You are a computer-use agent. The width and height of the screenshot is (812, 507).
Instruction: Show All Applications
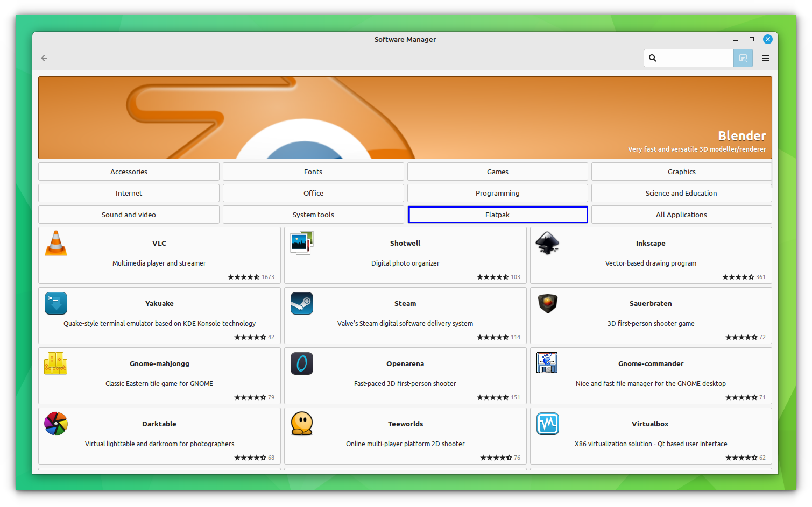681,214
